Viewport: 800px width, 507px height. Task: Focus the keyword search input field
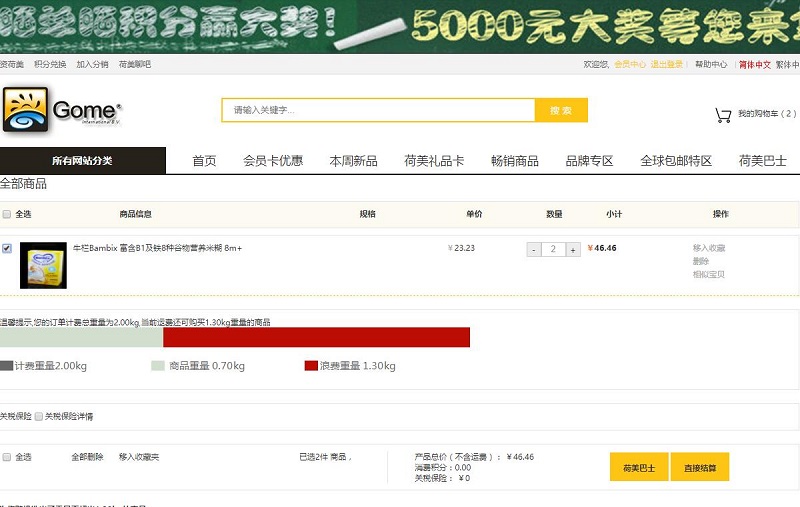coord(378,110)
